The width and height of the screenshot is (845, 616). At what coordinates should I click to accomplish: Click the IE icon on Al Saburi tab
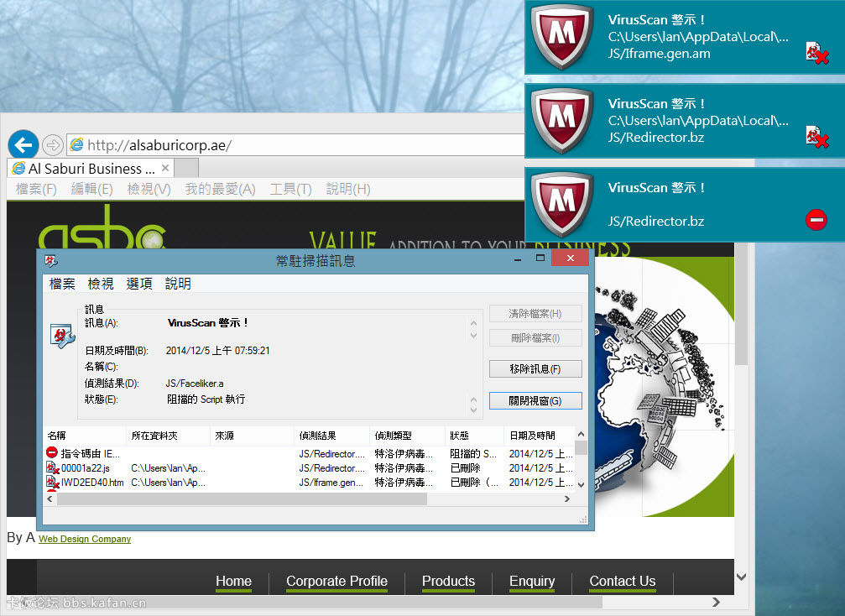point(18,168)
